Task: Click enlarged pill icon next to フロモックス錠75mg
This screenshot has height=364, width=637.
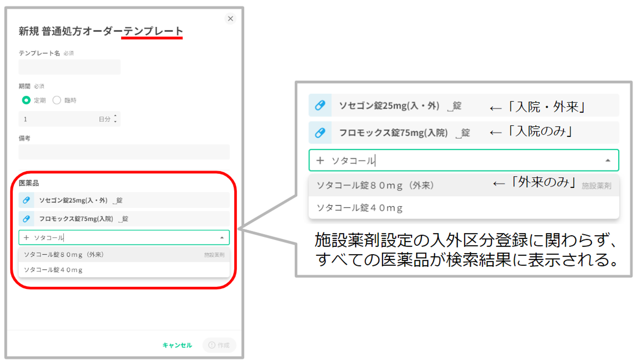Action: point(320,132)
